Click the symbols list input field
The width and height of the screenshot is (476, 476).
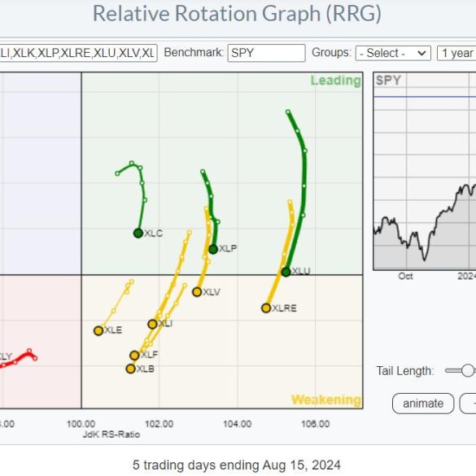point(78,53)
